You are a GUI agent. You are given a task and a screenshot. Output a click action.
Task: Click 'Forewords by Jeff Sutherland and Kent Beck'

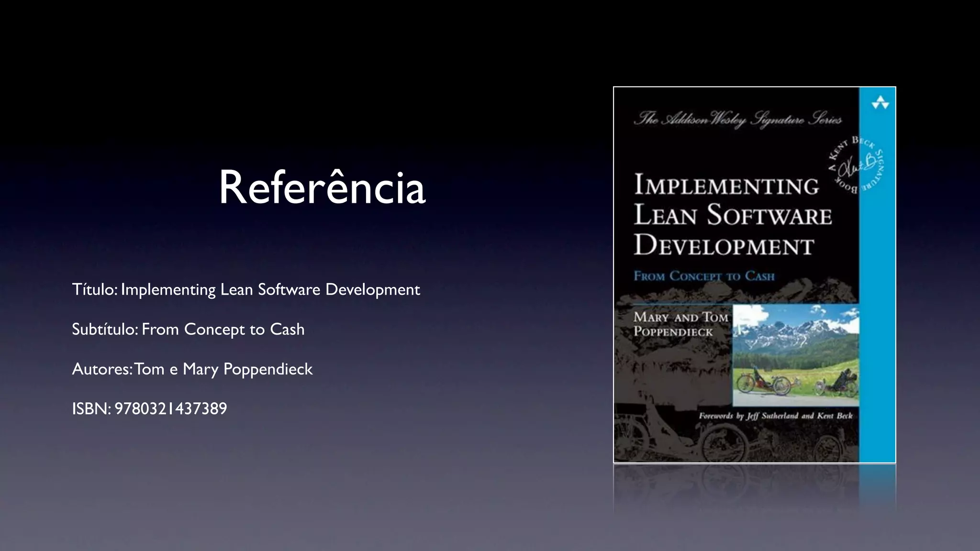tap(776, 416)
